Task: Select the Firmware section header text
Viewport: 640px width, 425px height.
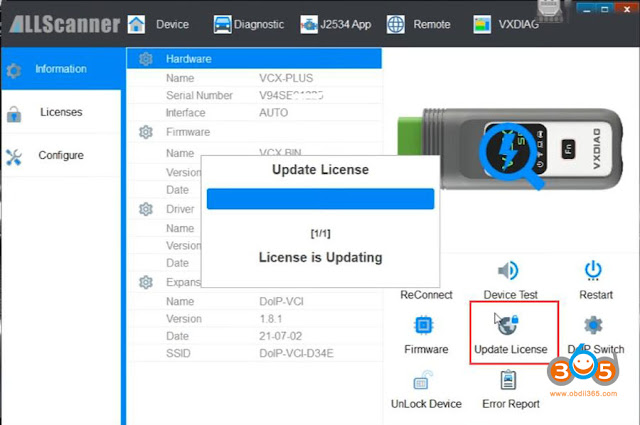Action: pos(188,132)
